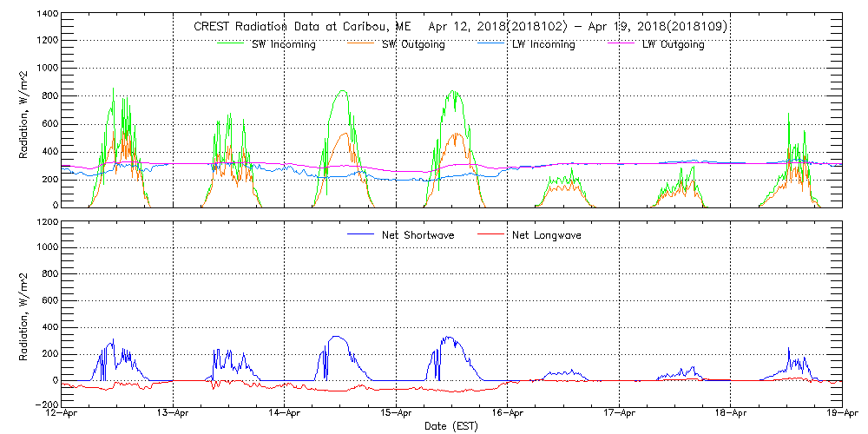The height and width of the screenshot is (434, 868).
Task: Click the 17-Apr x-axis tick label
Action: pos(619,414)
